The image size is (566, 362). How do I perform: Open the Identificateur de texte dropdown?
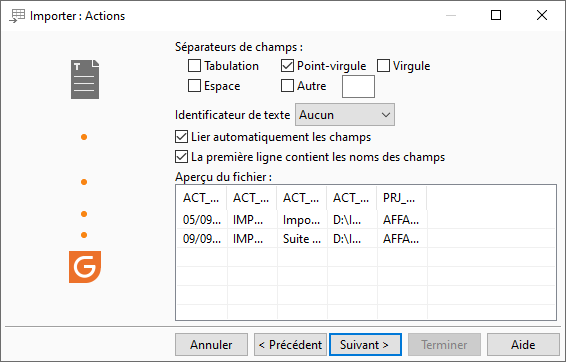click(x=345, y=115)
